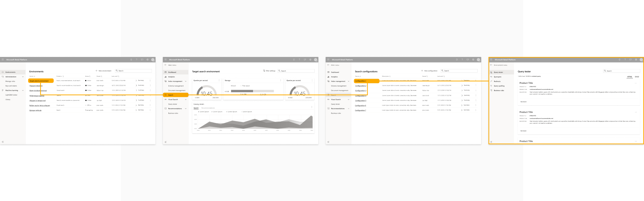
Task: Click the Storage used-space bar
Action: pos(242,91)
